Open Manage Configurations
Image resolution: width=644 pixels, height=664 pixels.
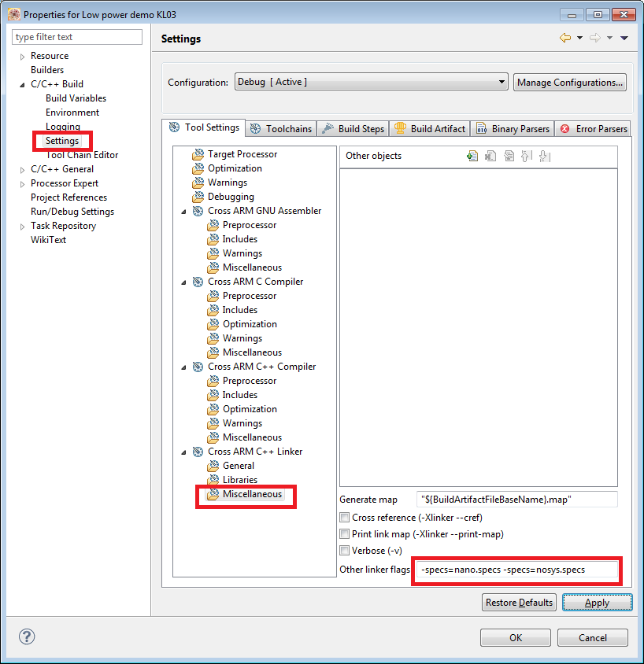(x=569, y=82)
